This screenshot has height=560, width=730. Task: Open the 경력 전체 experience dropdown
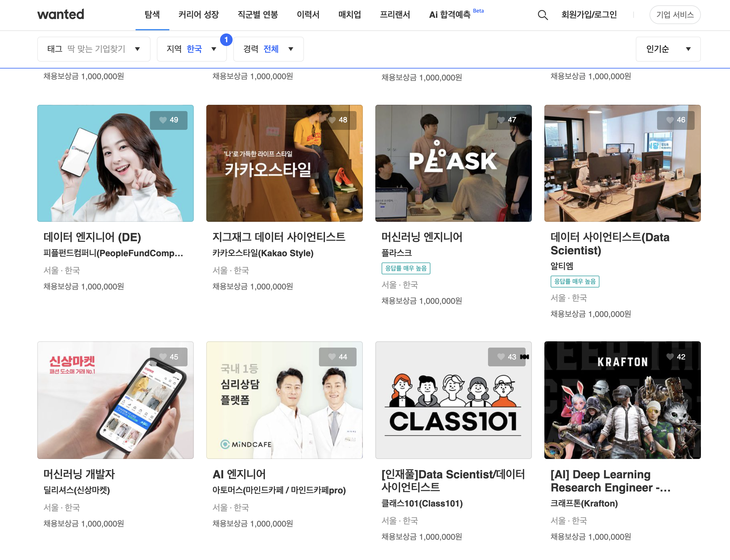pos(268,49)
